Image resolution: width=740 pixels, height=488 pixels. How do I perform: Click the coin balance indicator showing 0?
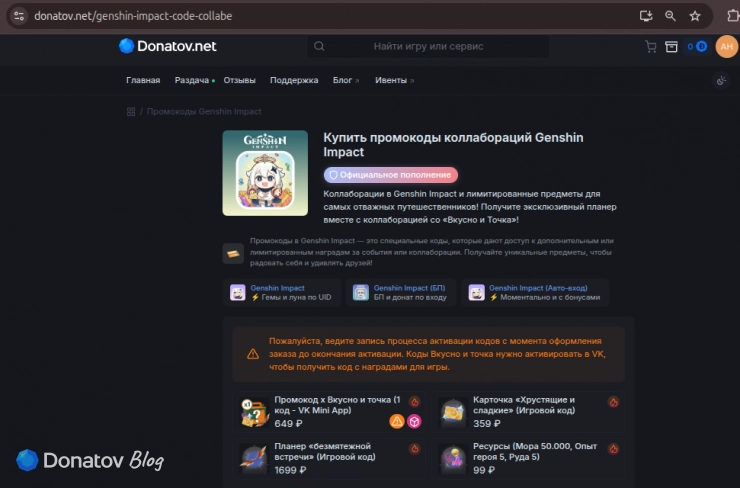(697, 46)
